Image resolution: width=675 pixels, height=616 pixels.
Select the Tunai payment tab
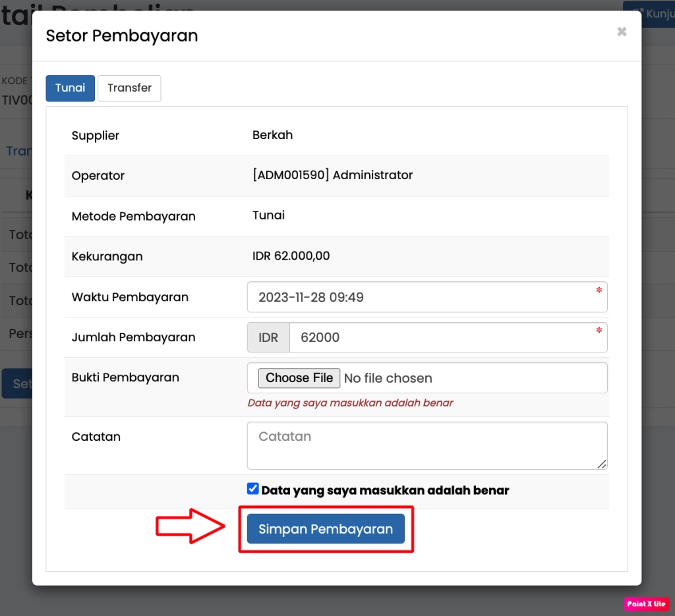tap(71, 88)
